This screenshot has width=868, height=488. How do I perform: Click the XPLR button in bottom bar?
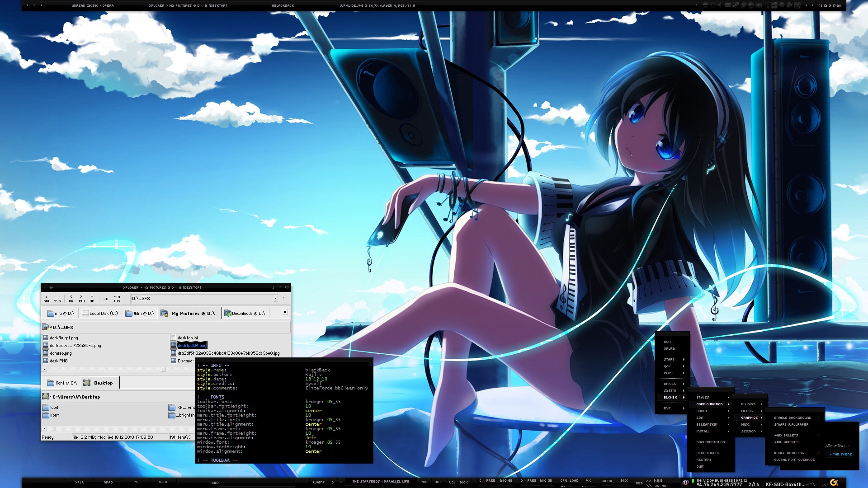[x=80, y=482]
